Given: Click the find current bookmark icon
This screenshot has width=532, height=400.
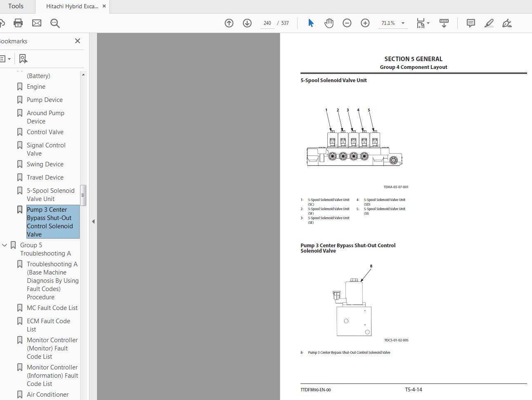Looking at the screenshot, I should 23,59.
